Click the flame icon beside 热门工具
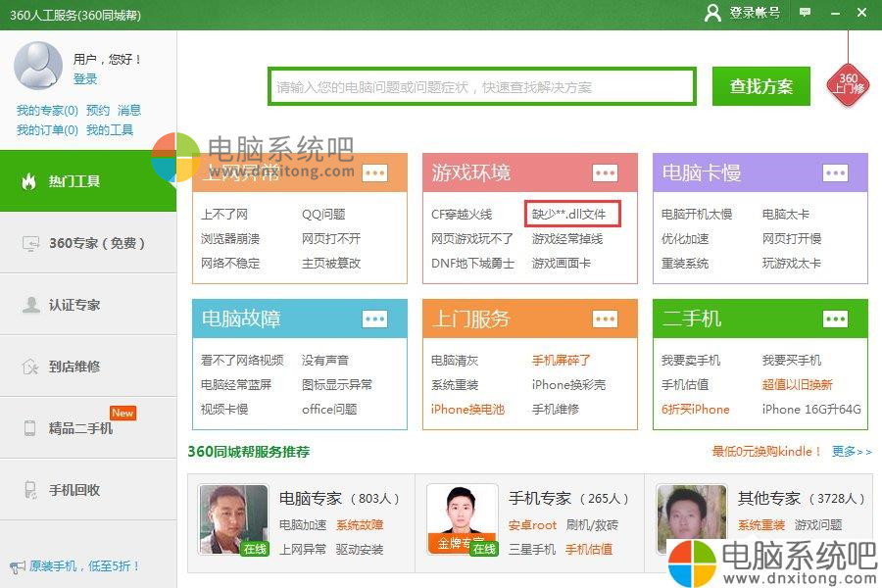 [28, 181]
